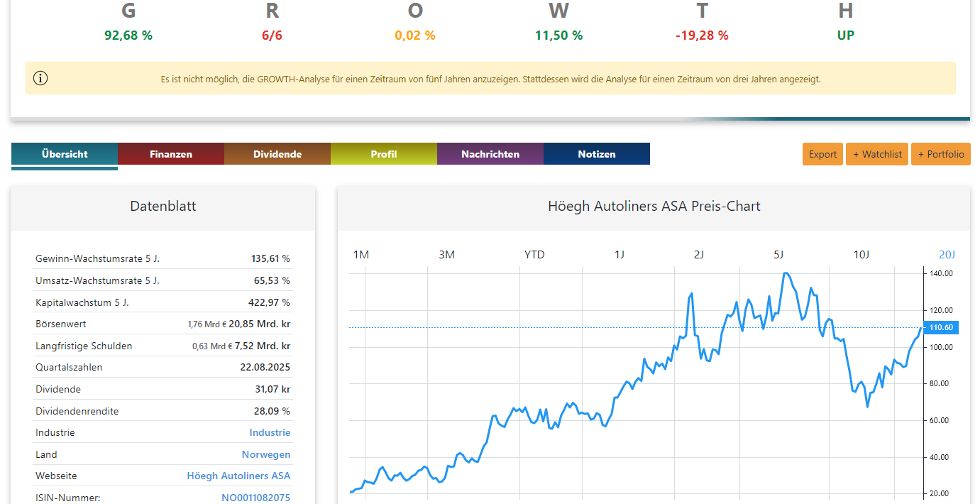This screenshot has height=504, width=980.
Task: Switch to the Finanzen tab
Action: tap(171, 154)
